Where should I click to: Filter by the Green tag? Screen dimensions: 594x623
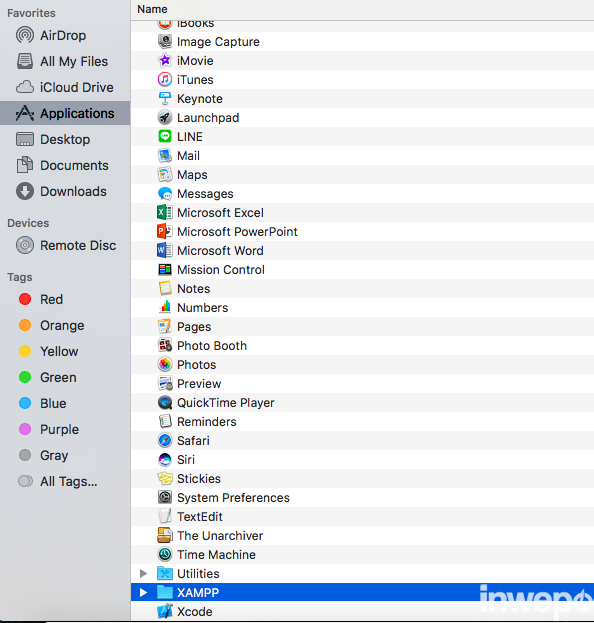click(x=65, y=377)
